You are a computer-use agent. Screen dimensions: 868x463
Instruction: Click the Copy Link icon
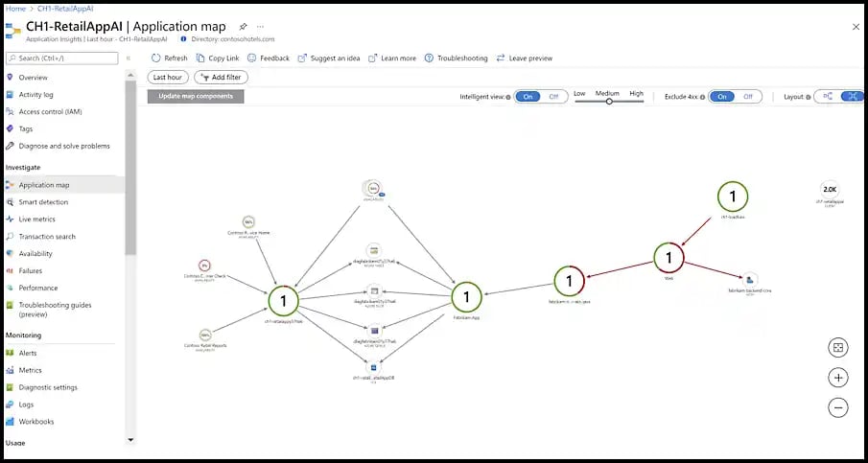point(200,58)
